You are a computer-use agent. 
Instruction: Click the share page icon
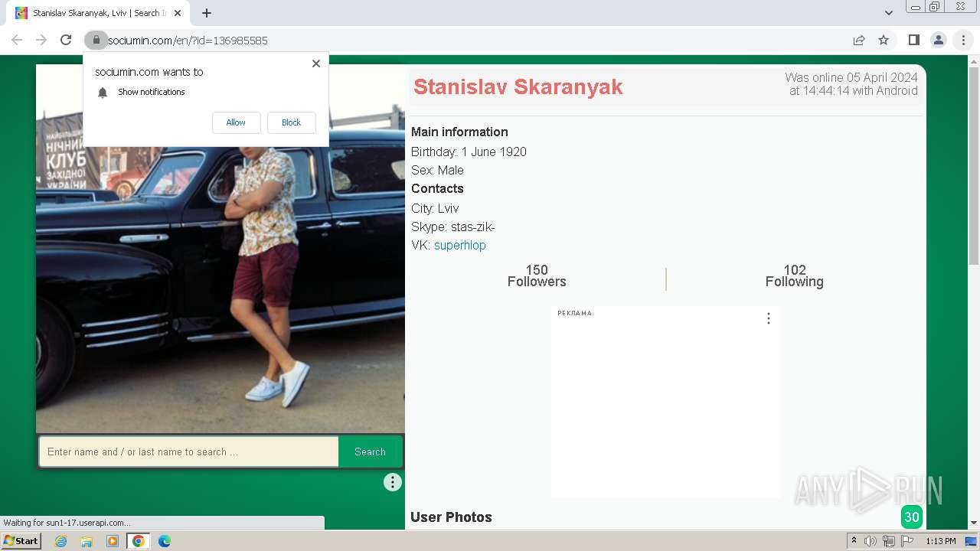(x=859, y=41)
